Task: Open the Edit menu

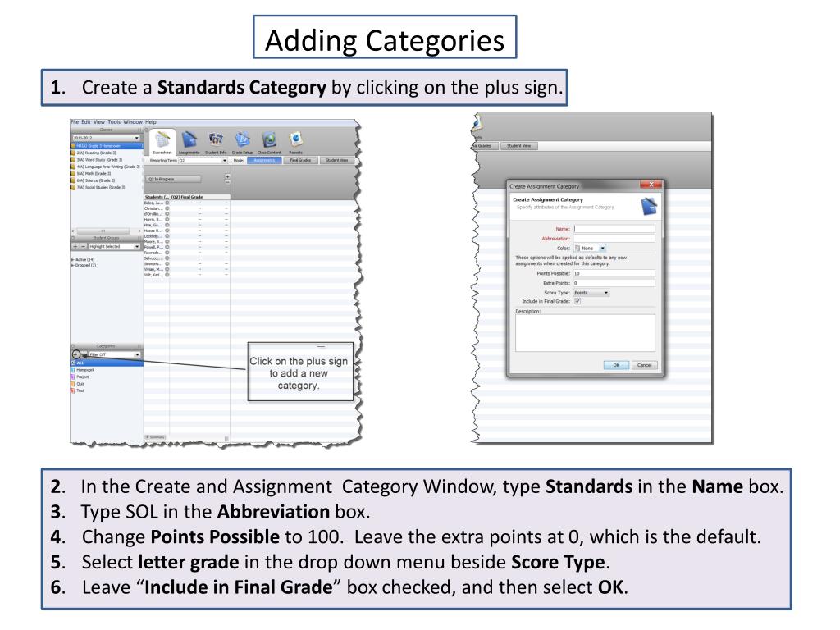Action: [x=86, y=122]
